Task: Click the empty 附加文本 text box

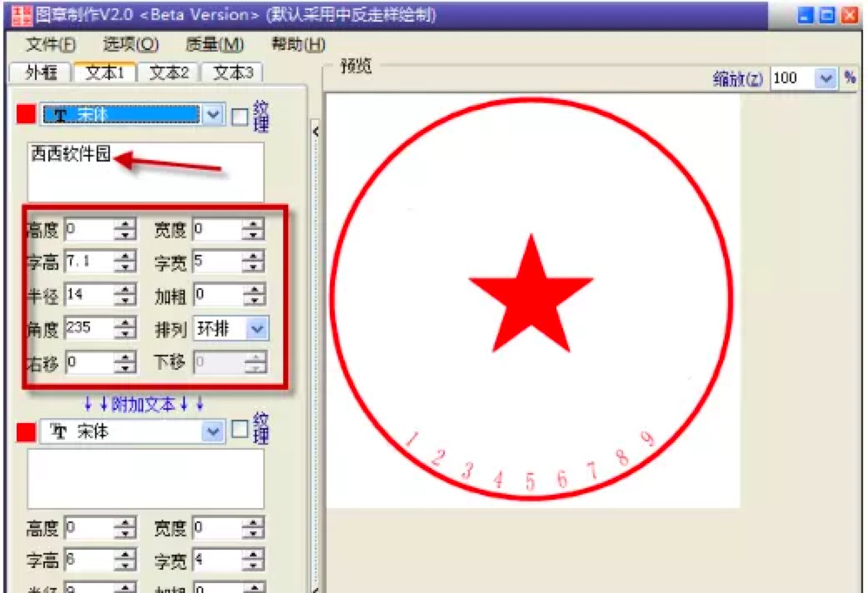Action: click(x=146, y=479)
